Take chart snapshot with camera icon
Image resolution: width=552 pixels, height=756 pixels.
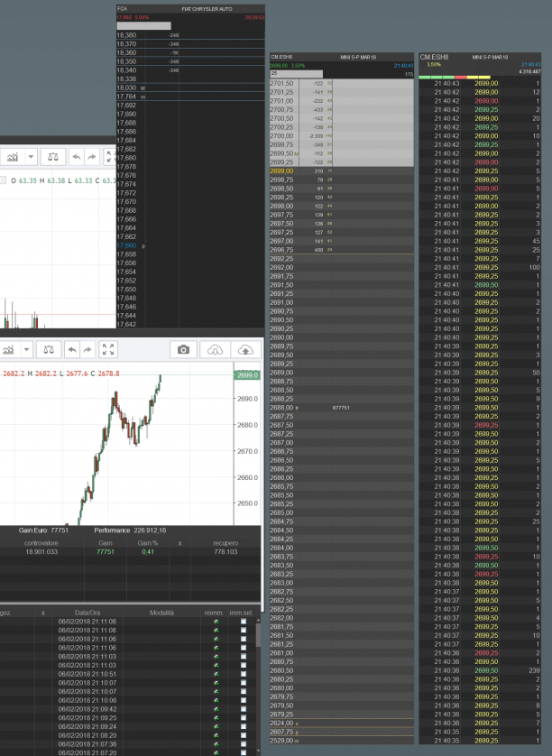pos(183,349)
